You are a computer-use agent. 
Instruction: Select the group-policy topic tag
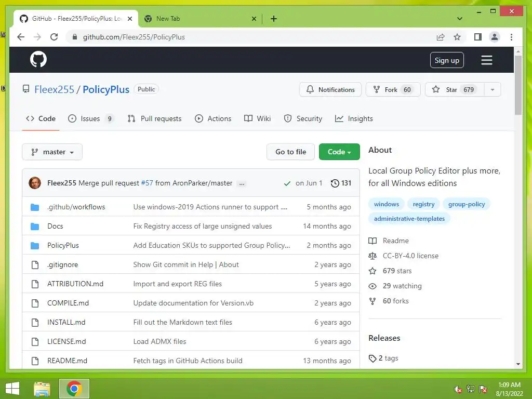tap(467, 204)
